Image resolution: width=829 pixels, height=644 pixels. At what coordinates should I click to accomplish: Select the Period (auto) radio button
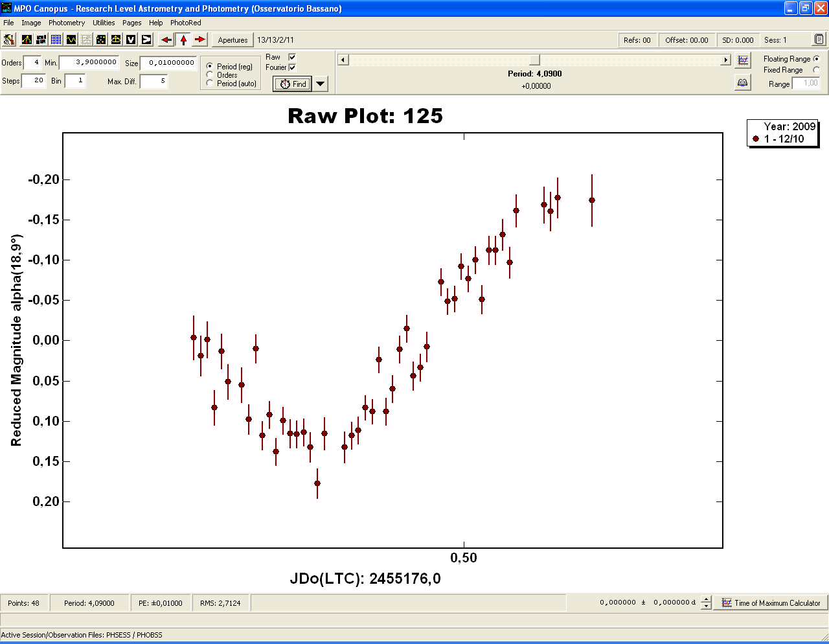[x=209, y=83]
